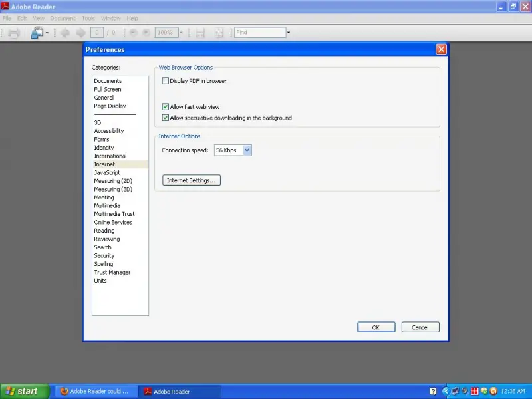The width and height of the screenshot is (532, 399).
Task: Open the View menu
Action: pos(39,19)
